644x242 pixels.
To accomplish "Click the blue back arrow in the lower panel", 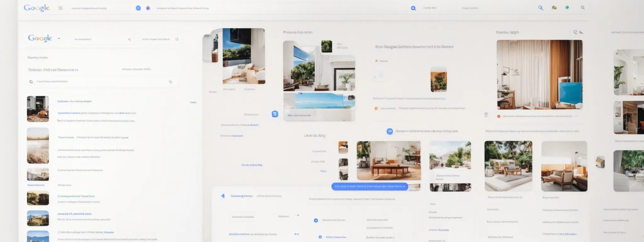I will point(223,196).
